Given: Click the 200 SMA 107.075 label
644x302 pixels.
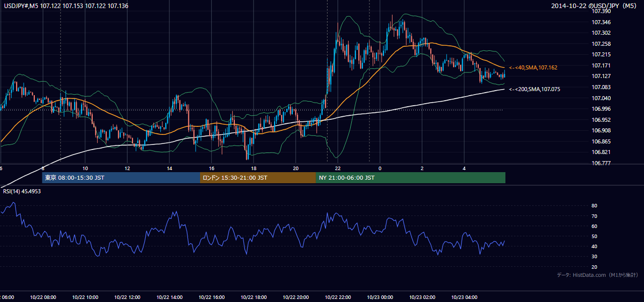Looking at the screenshot, I should pos(534,89).
